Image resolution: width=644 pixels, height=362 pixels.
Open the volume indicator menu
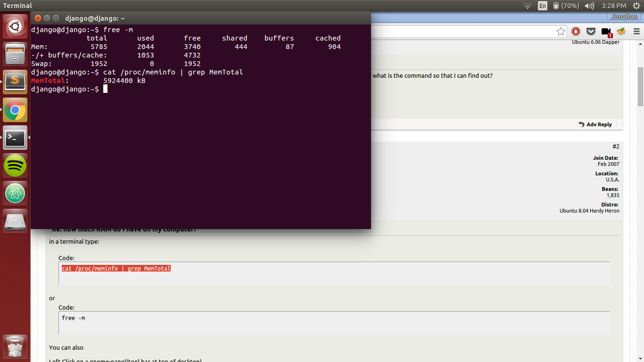[x=589, y=6]
